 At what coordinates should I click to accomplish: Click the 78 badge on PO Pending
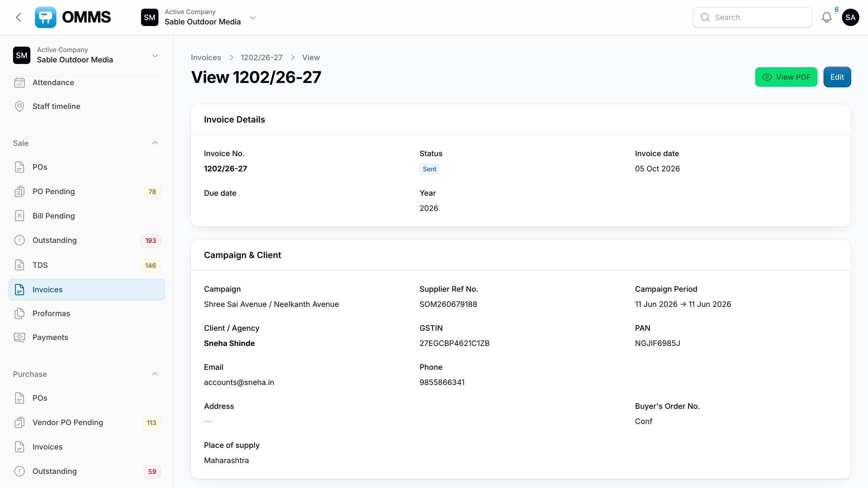tap(152, 192)
